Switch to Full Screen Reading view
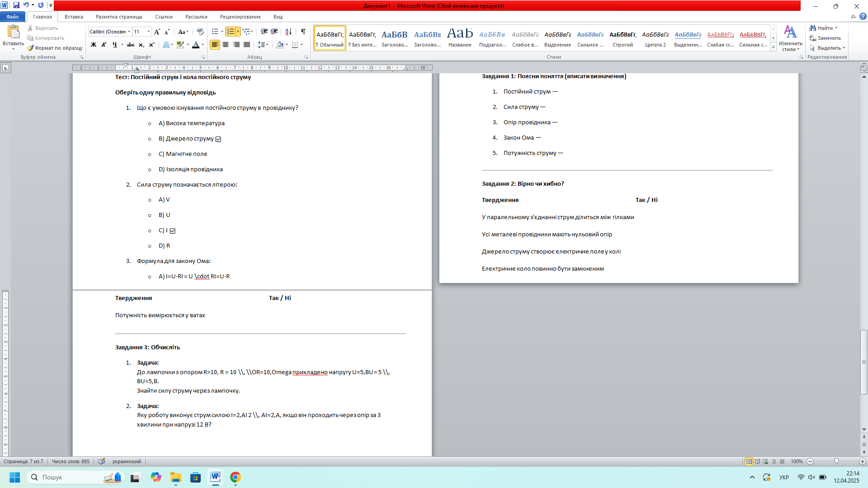The width and height of the screenshot is (868, 488). [757, 461]
